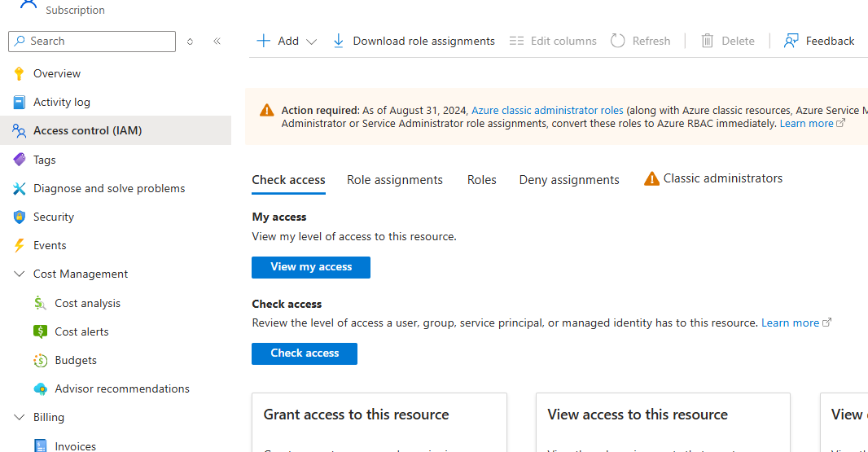This screenshot has height=452, width=868.
Task: Open the Roles tab
Action: coord(481,180)
